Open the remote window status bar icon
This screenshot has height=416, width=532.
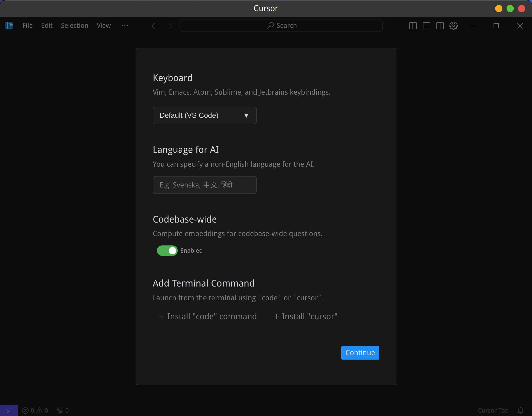(9, 410)
